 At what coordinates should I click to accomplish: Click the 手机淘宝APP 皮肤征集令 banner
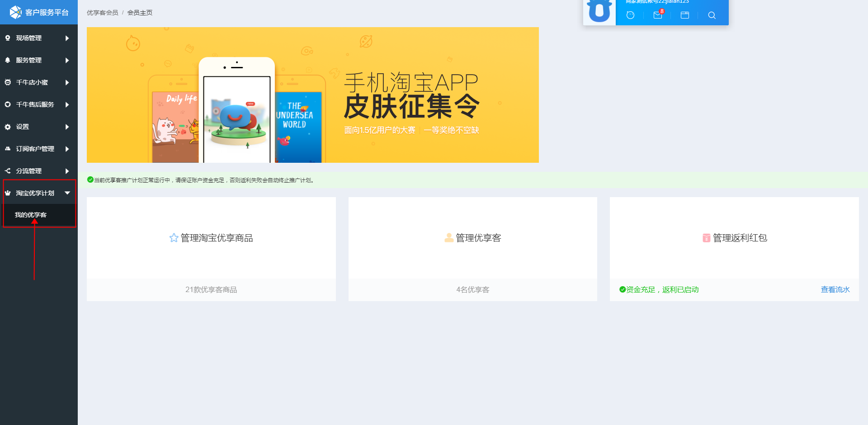(x=312, y=95)
